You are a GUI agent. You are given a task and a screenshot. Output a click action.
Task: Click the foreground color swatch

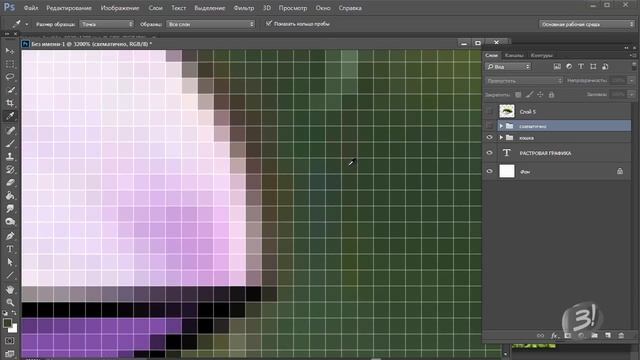coord(7,323)
